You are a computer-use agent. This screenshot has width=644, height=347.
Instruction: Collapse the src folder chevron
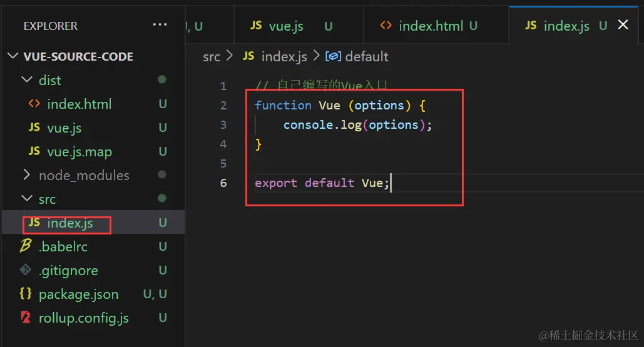[x=27, y=199]
